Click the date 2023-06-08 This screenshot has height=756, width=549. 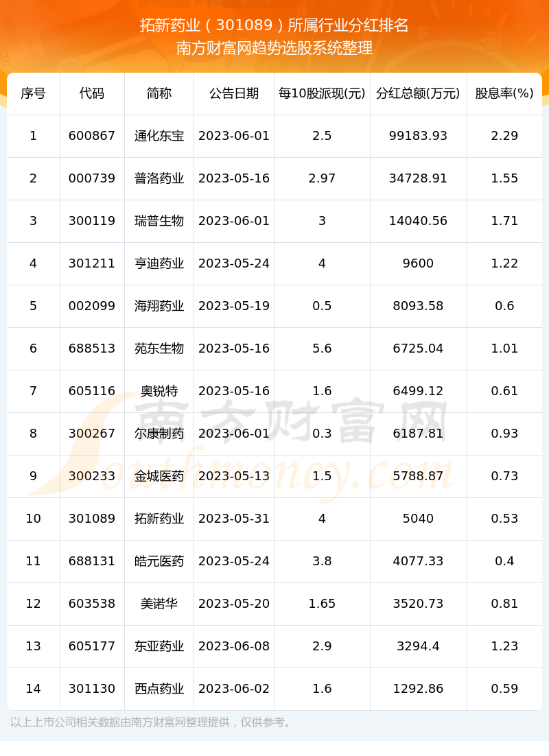(234, 646)
